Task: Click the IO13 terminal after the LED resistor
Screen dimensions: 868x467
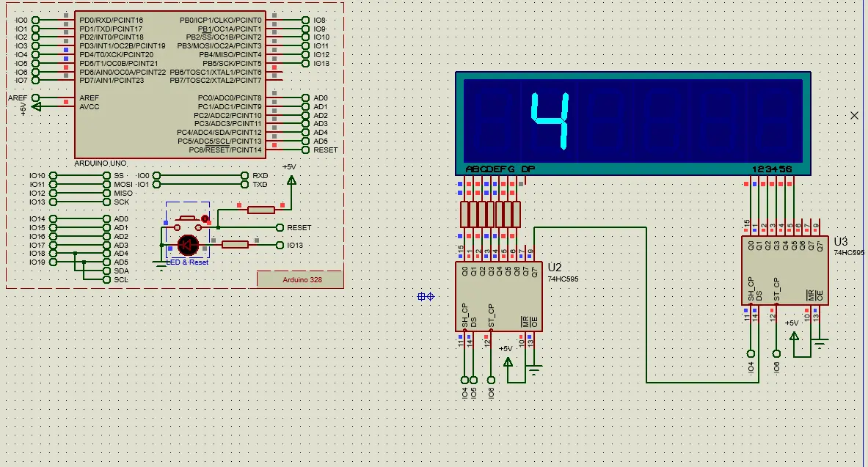Action: (280, 245)
